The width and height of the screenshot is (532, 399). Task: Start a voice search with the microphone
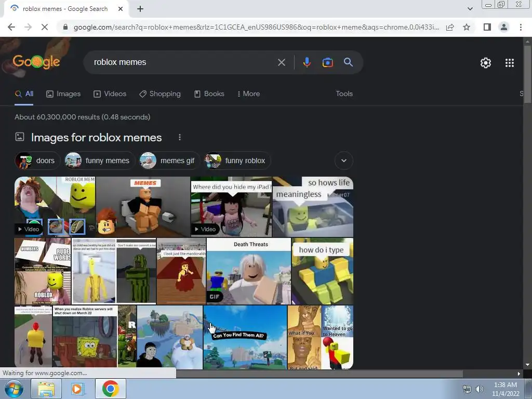pos(307,62)
